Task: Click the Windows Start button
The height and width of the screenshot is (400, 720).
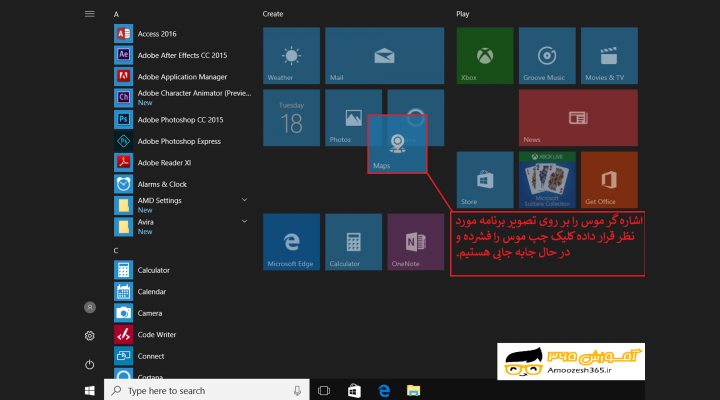Action: (90, 390)
